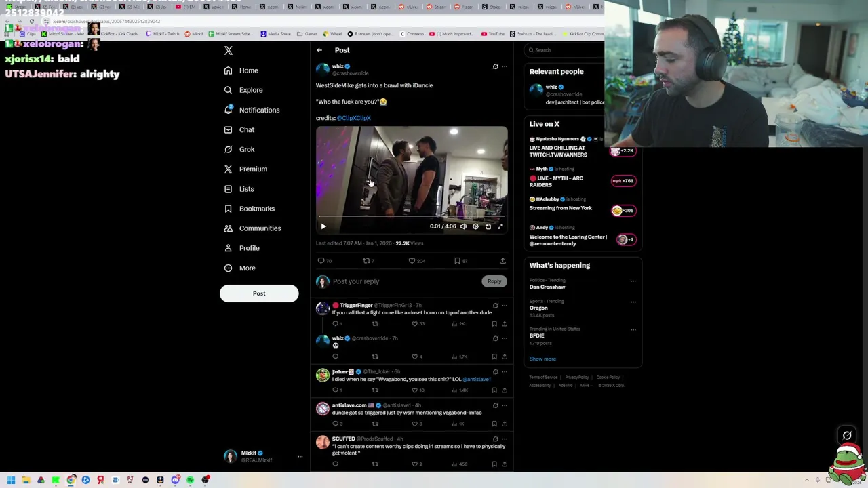Reload the browser page
This screenshot has width=868, height=488.
pyautogui.click(x=31, y=22)
